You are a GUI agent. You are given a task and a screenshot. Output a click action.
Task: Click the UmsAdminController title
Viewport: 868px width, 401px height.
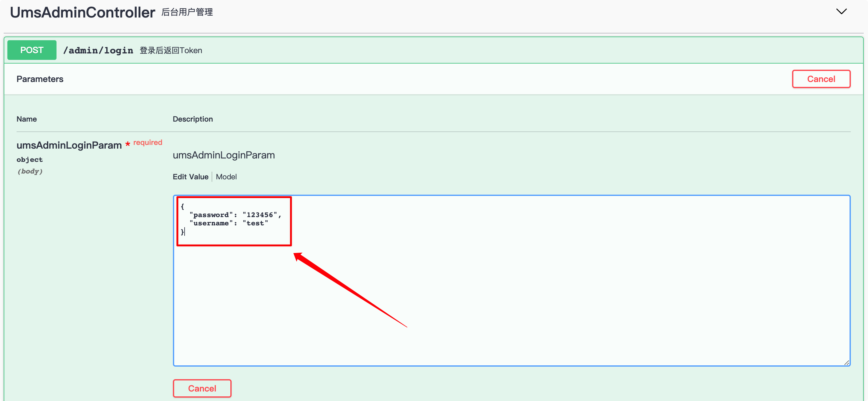click(83, 12)
